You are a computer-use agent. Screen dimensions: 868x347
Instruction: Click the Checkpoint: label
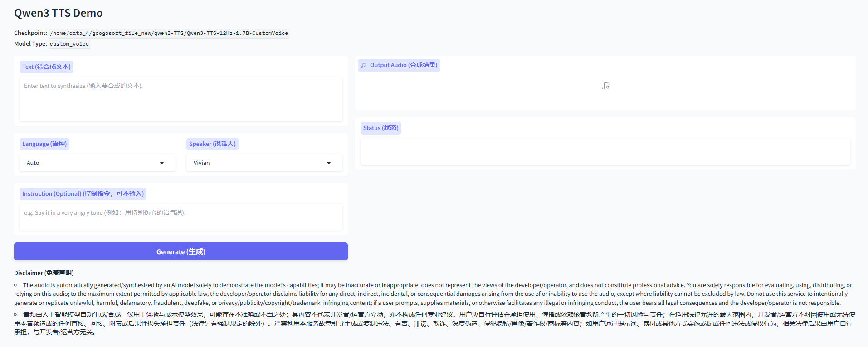(x=30, y=33)
